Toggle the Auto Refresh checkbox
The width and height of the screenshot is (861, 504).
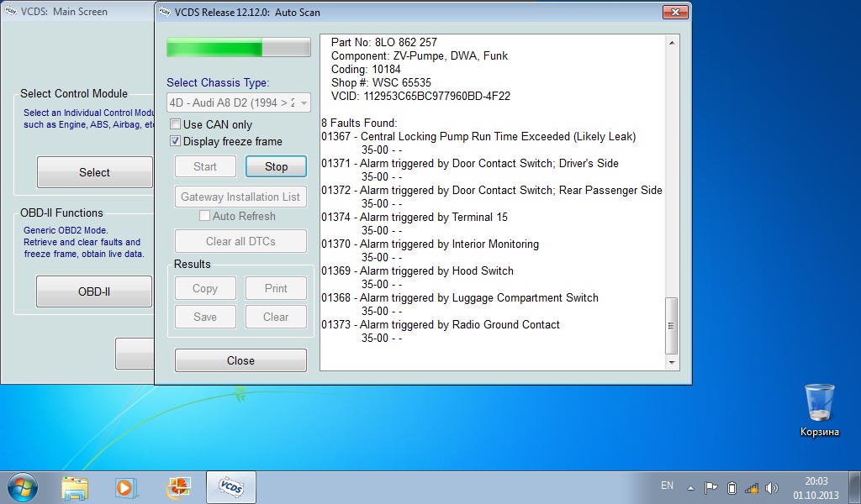coord(204,217)
